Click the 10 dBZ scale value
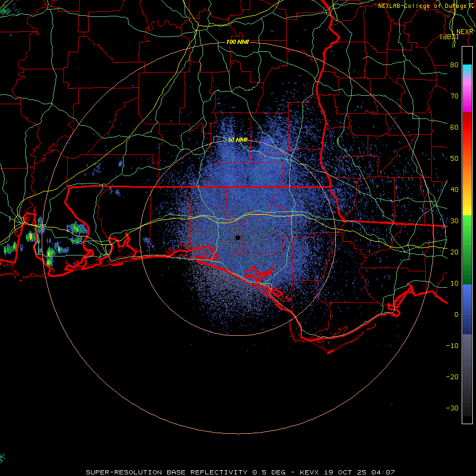 454,283
